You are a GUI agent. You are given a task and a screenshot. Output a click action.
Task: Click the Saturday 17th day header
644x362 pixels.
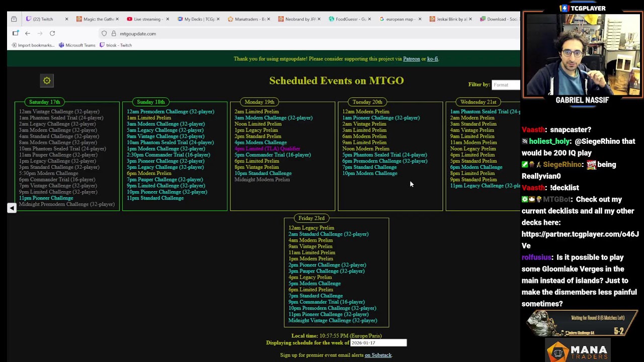point(44,102)
